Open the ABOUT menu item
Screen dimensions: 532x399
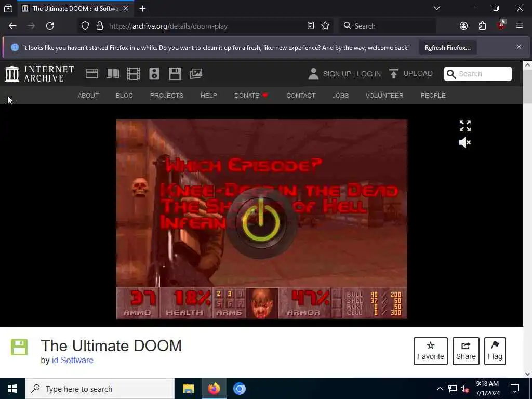[88, 96]
